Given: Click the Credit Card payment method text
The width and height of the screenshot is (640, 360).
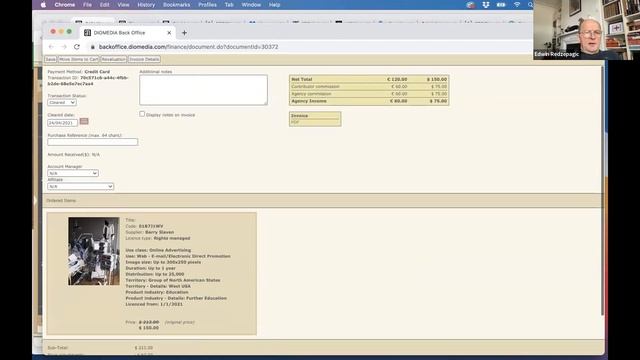Looking at the screenshot, I should coord(97,72).
